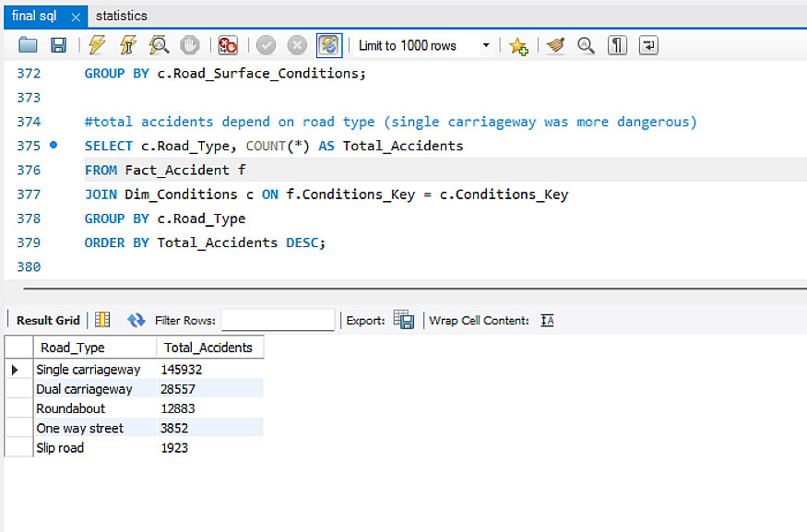Viewport: 807px width, 532px height.
Task: Click the 1923 value cell
Action: tap(210, 447)
